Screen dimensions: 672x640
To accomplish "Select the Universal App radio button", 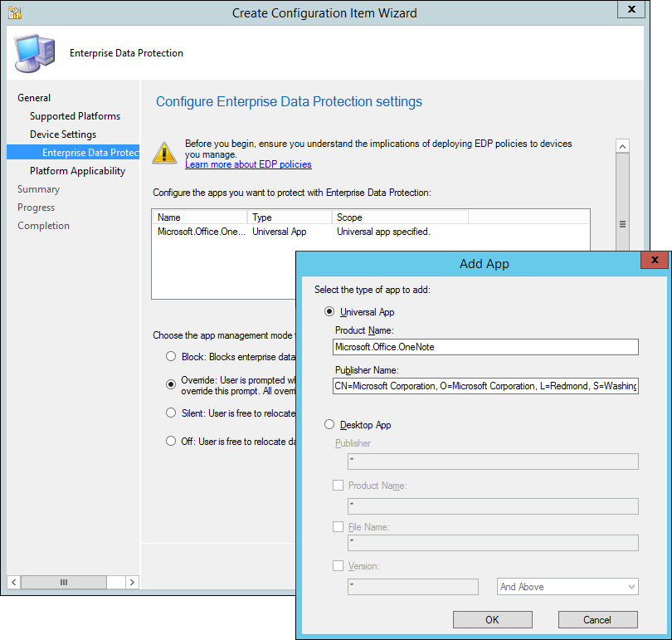I will pos(329,312).
